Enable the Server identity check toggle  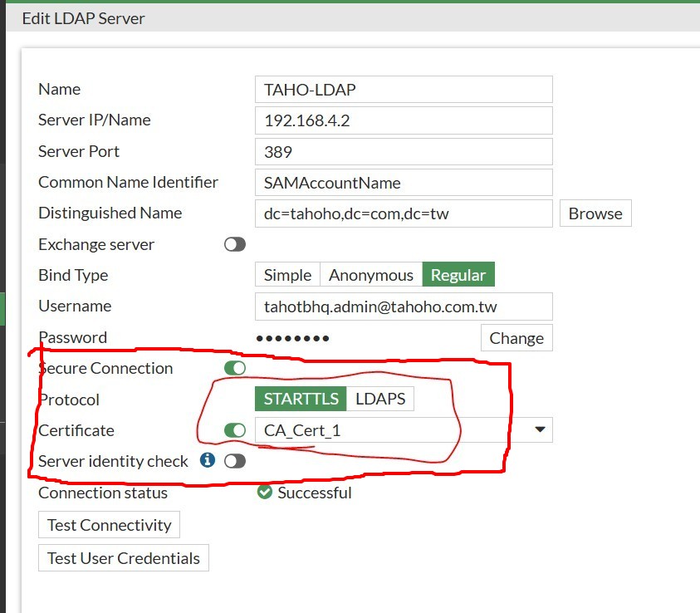[235, 461]
